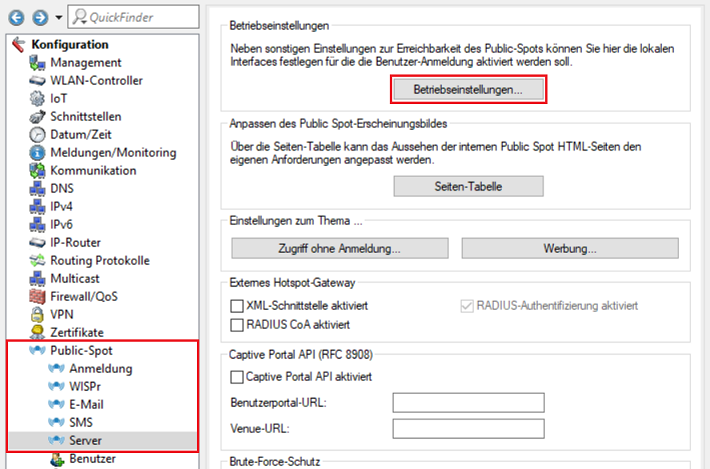The width and height of the screenshot is (710, 469).
Task: Select the Konfiguration root label
Action: coord(70,44)
